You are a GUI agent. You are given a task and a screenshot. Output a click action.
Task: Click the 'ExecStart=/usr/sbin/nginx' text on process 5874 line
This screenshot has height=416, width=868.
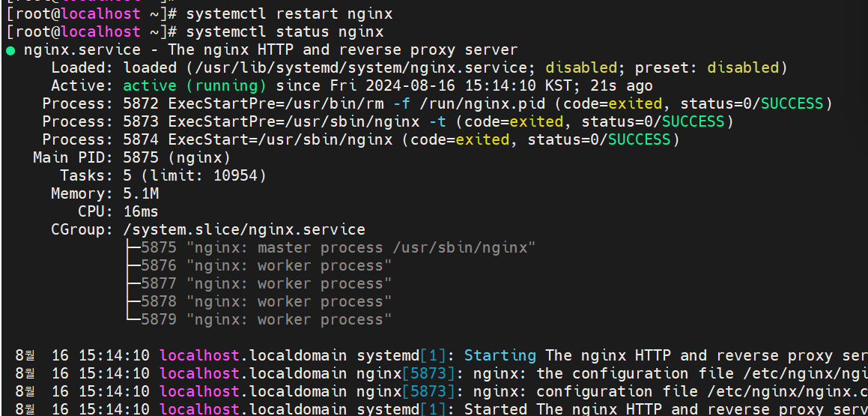click(281, 139)
